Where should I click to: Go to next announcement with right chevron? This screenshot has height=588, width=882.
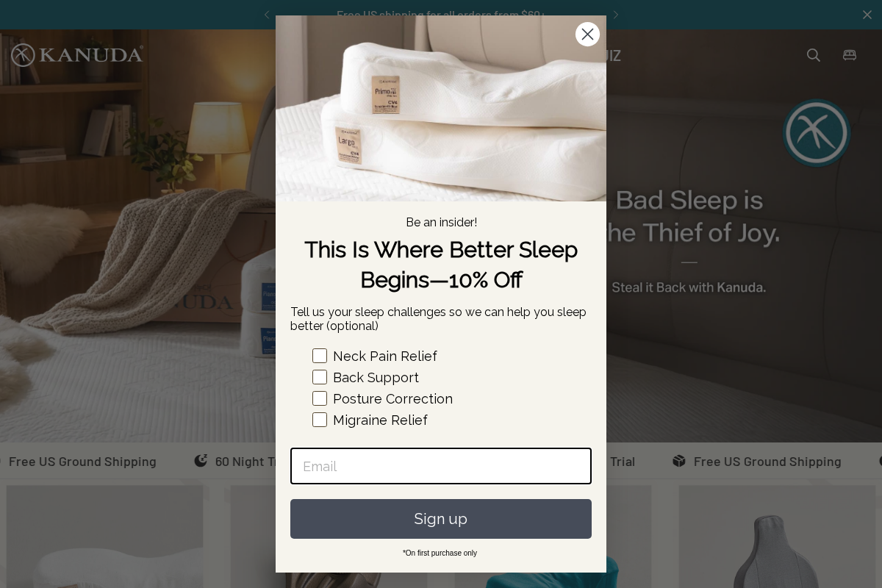[616, 15]
